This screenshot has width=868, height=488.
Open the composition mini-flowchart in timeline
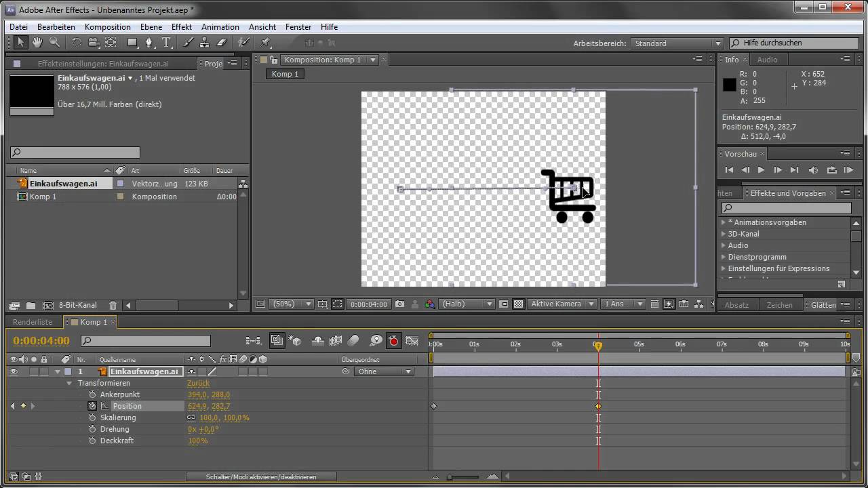tap(253, 340)
